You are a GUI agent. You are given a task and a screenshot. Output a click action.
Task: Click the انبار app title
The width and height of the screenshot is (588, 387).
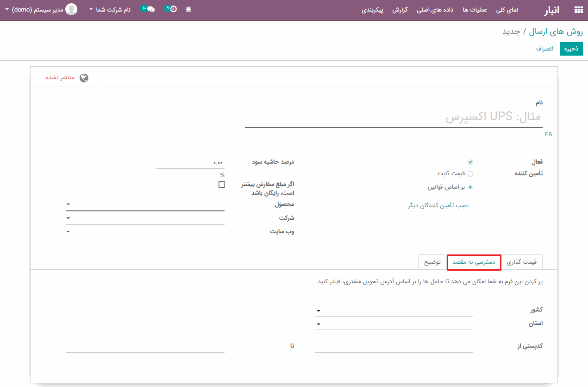pos(551,10)
